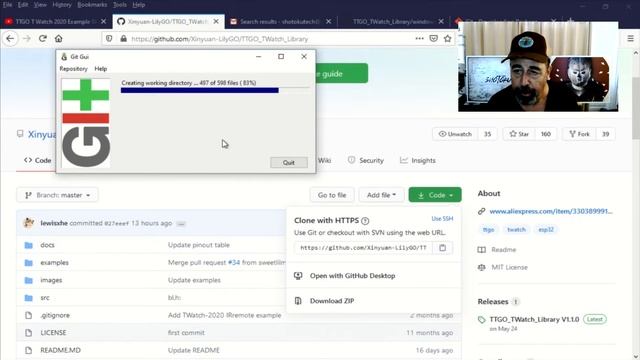The height and width of the screenshot is (360, 640).
Task: Open the MIT License link
Action: click(x=509, y=267)
